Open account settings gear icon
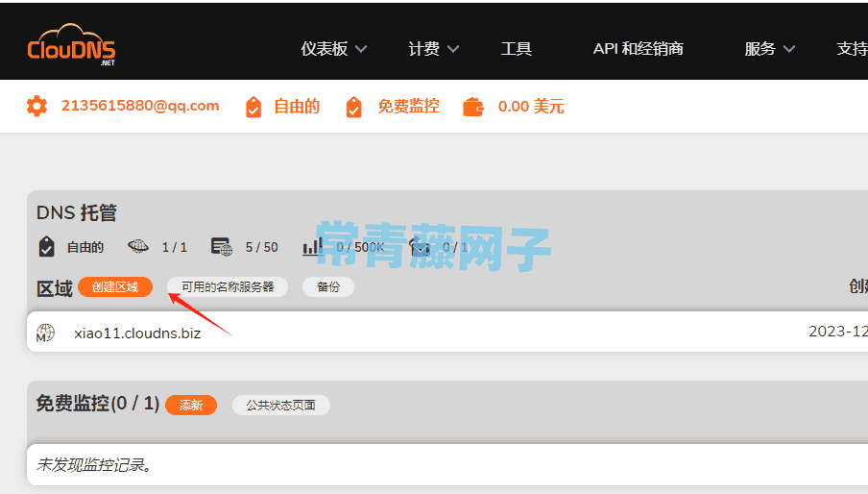Image resolution: width=868 pixels, height=494 pixels. click(x=37, y=106)
